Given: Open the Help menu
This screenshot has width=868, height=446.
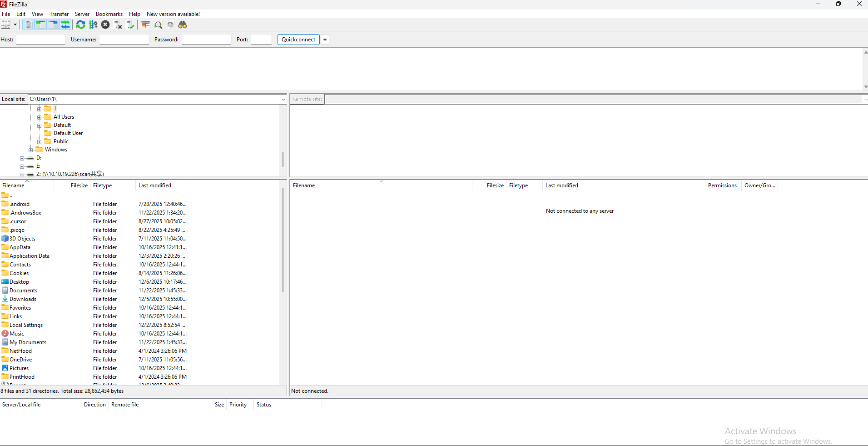Looking at the screenshot, I should 134,14.
